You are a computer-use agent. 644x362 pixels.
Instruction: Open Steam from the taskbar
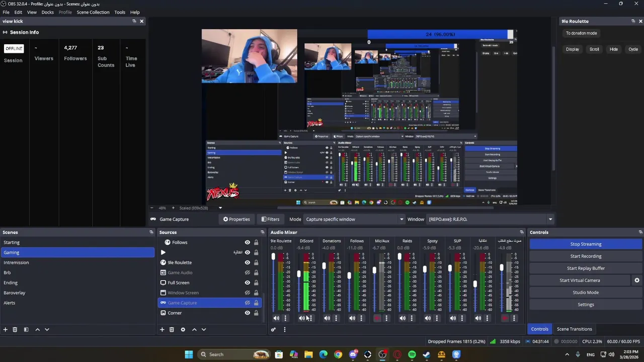pos(427,354)
